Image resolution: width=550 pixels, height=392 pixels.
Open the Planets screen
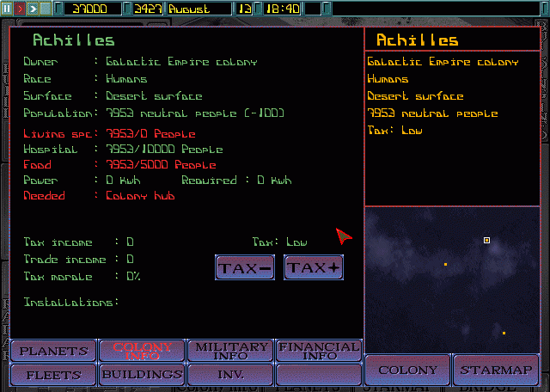click(x=53, y=351)
